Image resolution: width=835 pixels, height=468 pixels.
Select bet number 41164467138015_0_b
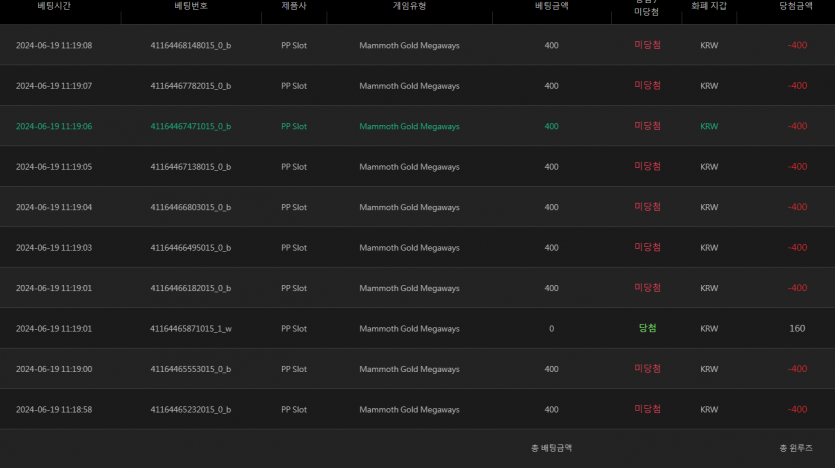(191, 167)
